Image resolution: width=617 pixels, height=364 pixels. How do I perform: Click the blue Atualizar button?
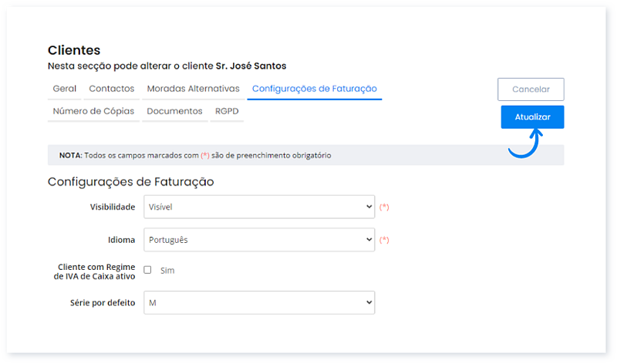532,116
